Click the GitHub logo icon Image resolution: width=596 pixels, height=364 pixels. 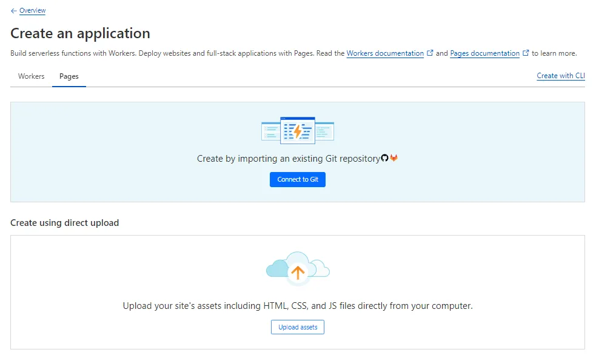point(384,158)
